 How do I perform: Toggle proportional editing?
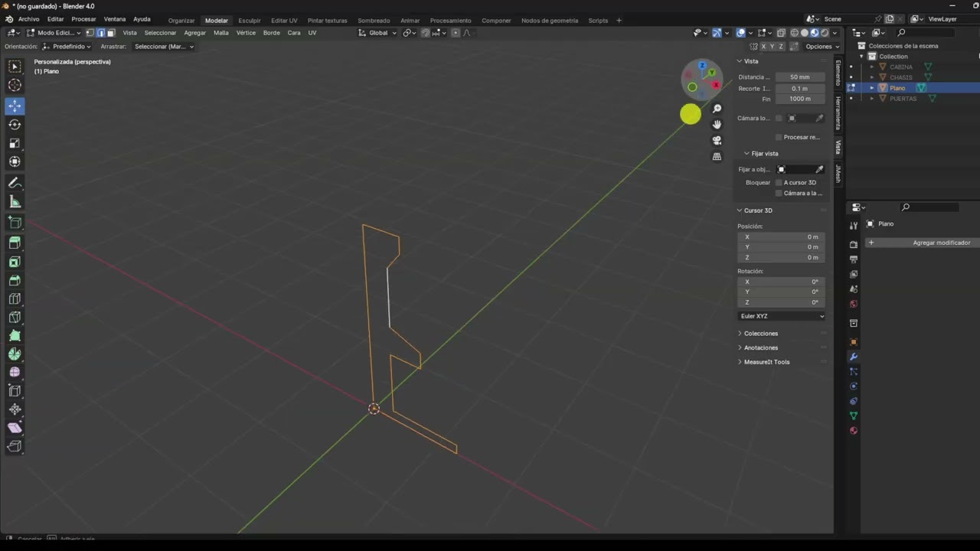[456, 33]
